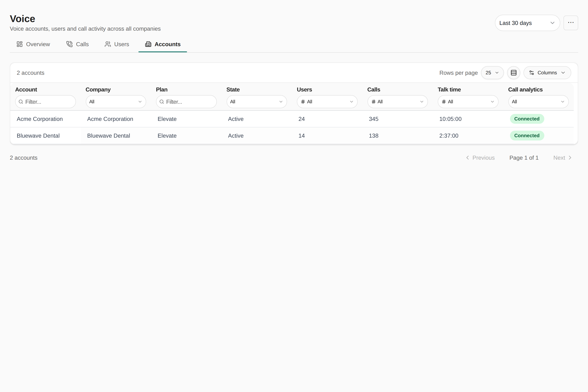Switch to the Users tab
The image size is (588, 392).
117,44
